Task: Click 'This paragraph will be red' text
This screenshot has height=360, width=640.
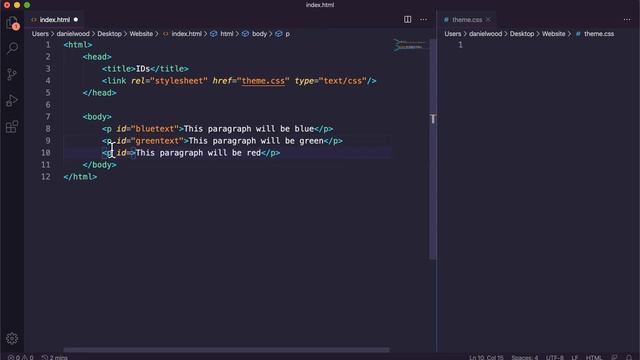Action: (198, 153)
